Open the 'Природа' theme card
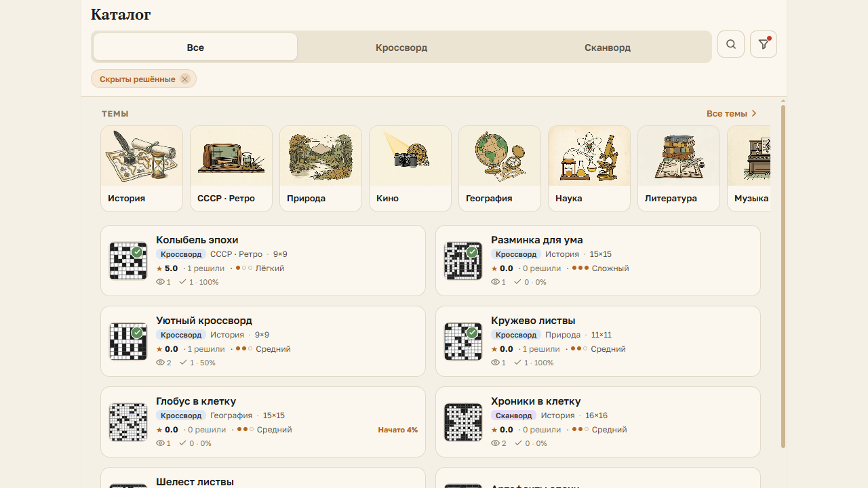Screen dimensions: 868x488 click(321, 169)
